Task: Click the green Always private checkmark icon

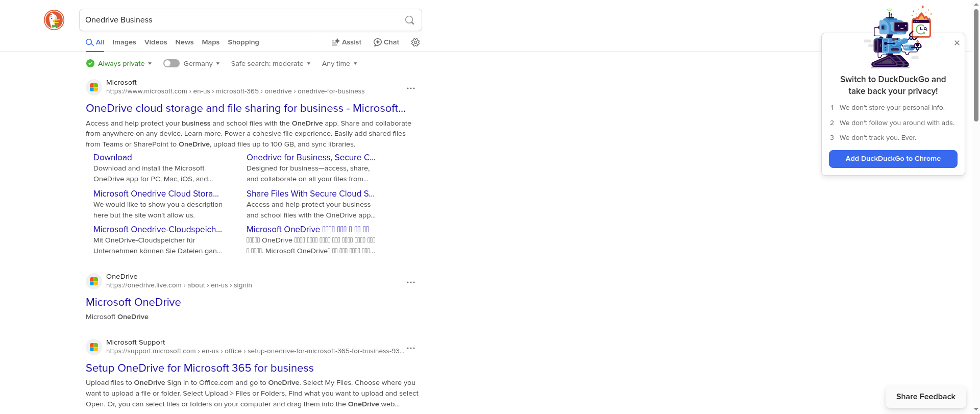Action: pyautogui.click(x=90, y=63)
